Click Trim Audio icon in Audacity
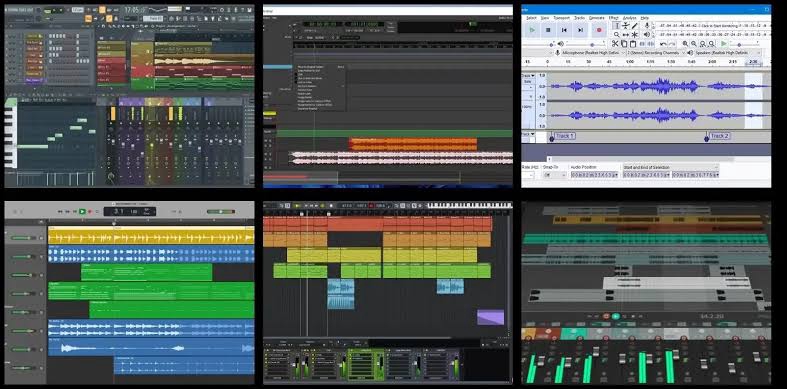This screenshot has width=787, height=389. click(642, 44)
